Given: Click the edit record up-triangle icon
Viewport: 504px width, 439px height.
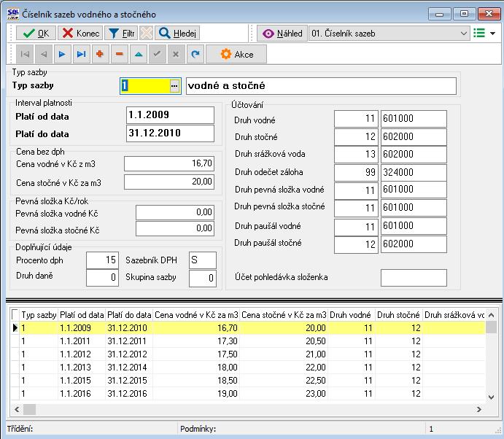Looking at the screenshot, I should (x=139, y=54).
